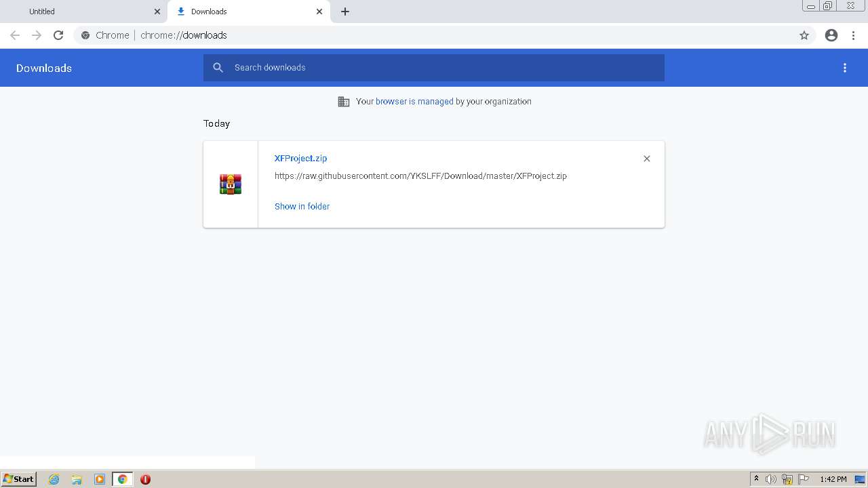Open the Windows Start menu
Image resolution: width=868 pixels, height=488 pixels.
tap(18, 479)
